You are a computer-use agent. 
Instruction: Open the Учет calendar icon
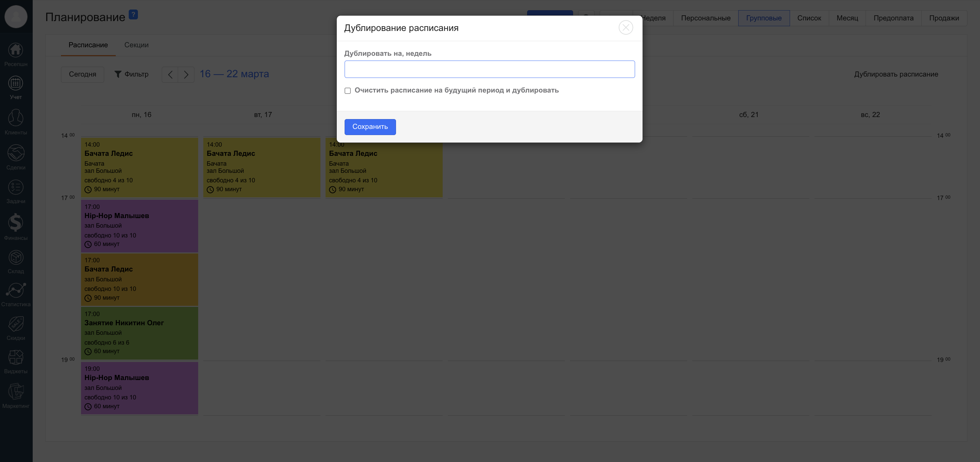pos(16,83)
